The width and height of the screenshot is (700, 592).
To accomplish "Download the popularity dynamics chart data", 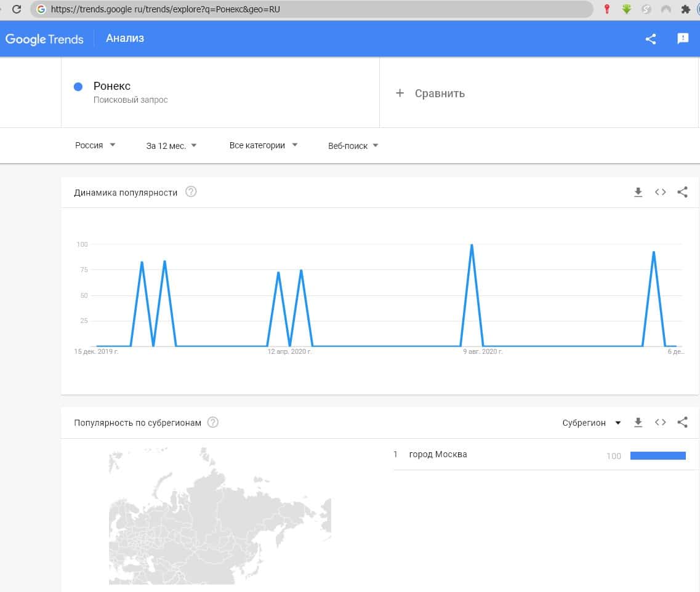I will [x=638, y=193].
